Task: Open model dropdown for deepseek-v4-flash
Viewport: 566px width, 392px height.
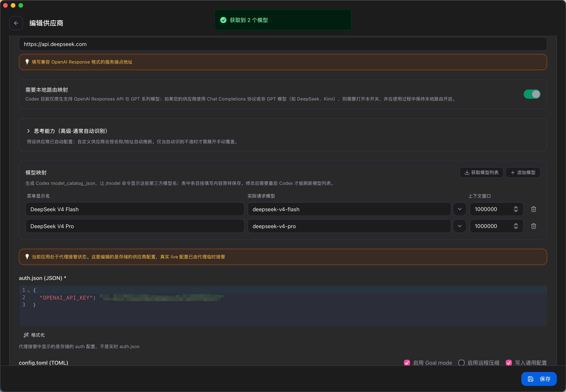Action: [460, 209]
